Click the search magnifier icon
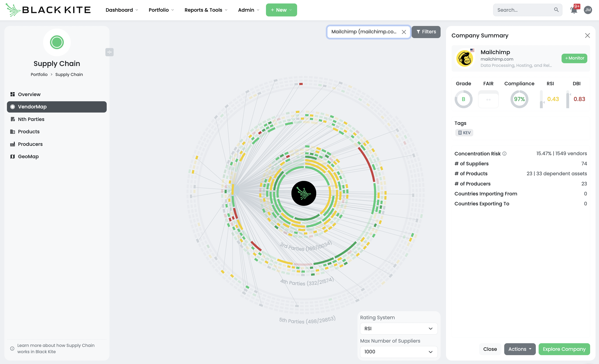The width and height of the screenshot is (599, 364). pyautogui.click(x=556, y=10)
